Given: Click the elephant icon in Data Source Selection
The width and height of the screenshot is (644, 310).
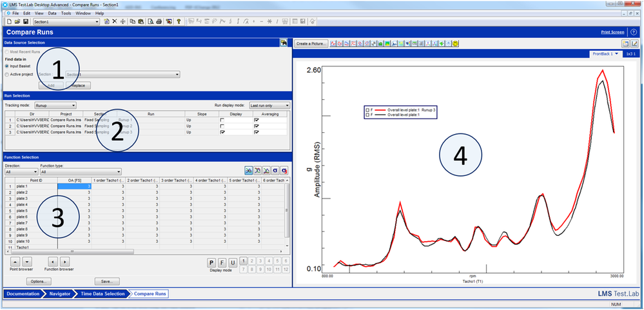Looking at the screenshot, I should tap(284, 43).
